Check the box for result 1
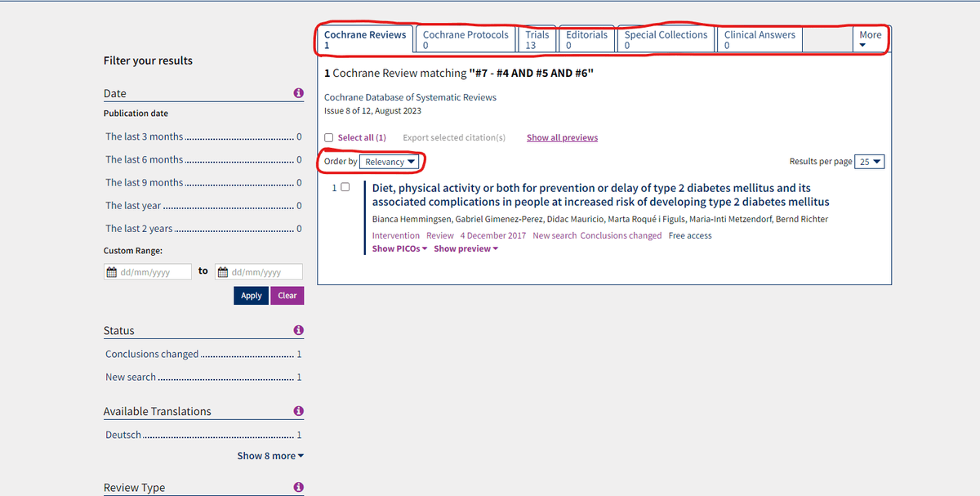Image resolution: width=980 pixels, height=496 pixels. coord(345,187)
